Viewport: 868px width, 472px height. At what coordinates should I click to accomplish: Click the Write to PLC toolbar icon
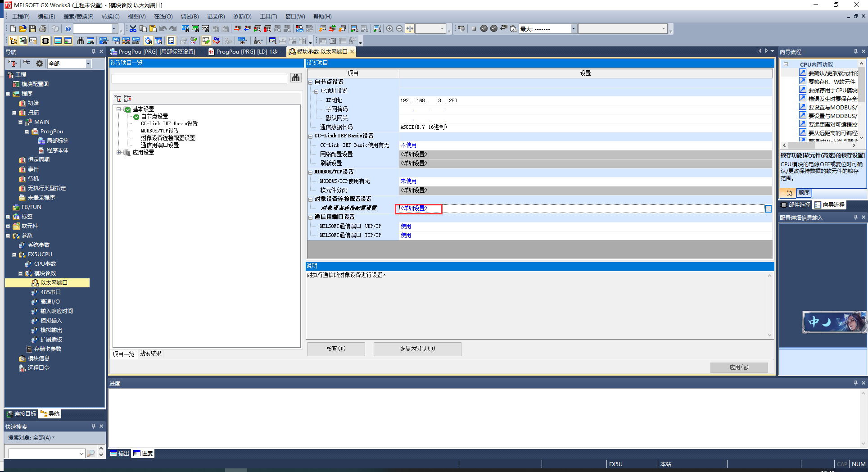(238, 29)
